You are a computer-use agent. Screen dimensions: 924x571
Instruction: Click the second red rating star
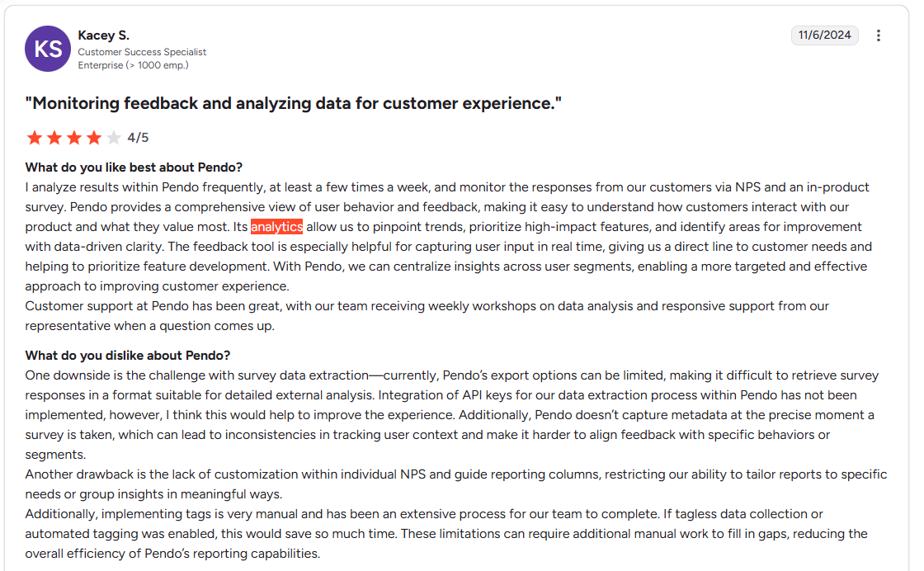[x=54, y=138]
